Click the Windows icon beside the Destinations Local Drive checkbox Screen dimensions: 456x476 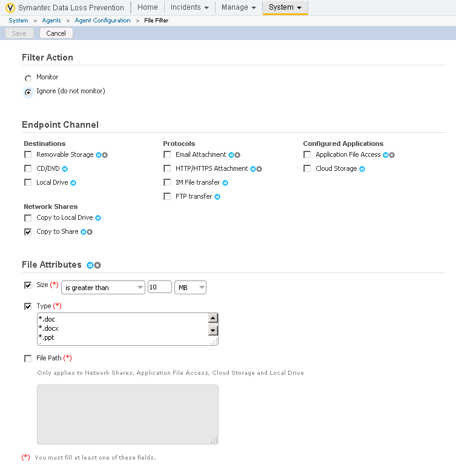(73, 183)
